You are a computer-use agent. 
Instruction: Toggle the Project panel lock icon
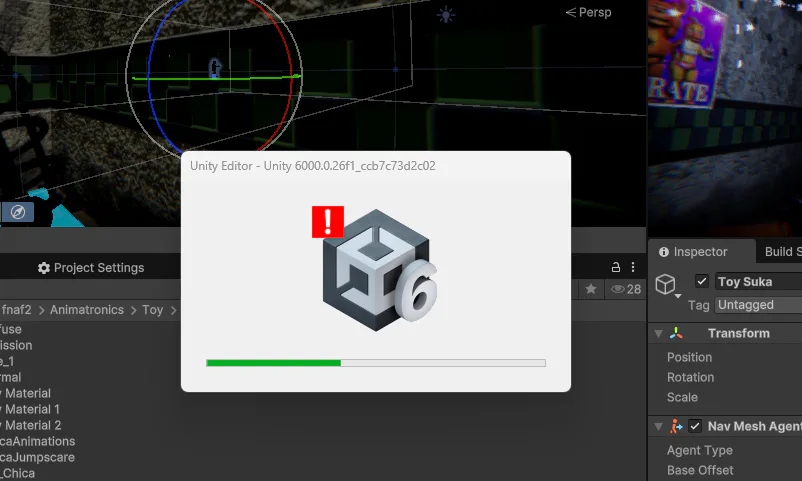pos(616,267)
